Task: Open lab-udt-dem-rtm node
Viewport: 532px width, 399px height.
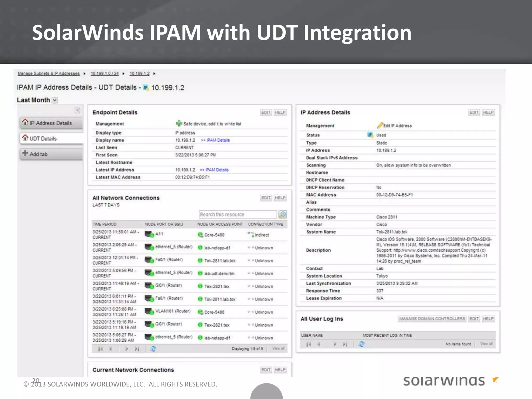Action: (x=219, y=274)
